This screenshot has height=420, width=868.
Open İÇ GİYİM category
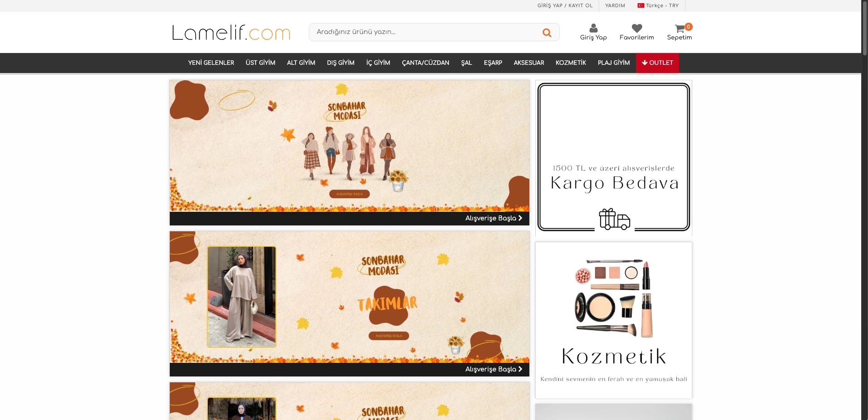point(378,63)
